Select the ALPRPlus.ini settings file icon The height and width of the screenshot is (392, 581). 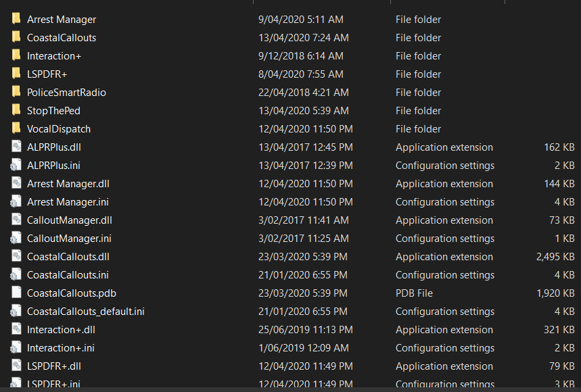click(16, 165)
